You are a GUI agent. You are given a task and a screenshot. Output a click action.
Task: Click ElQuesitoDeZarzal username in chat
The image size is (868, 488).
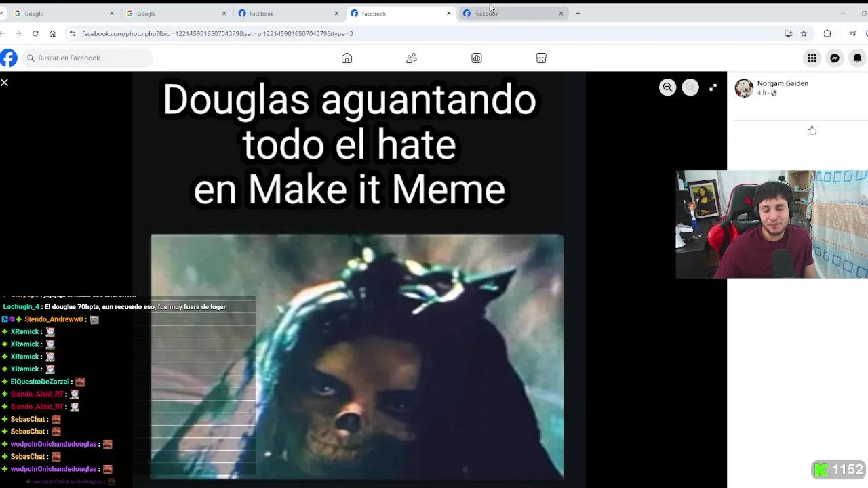40,382
